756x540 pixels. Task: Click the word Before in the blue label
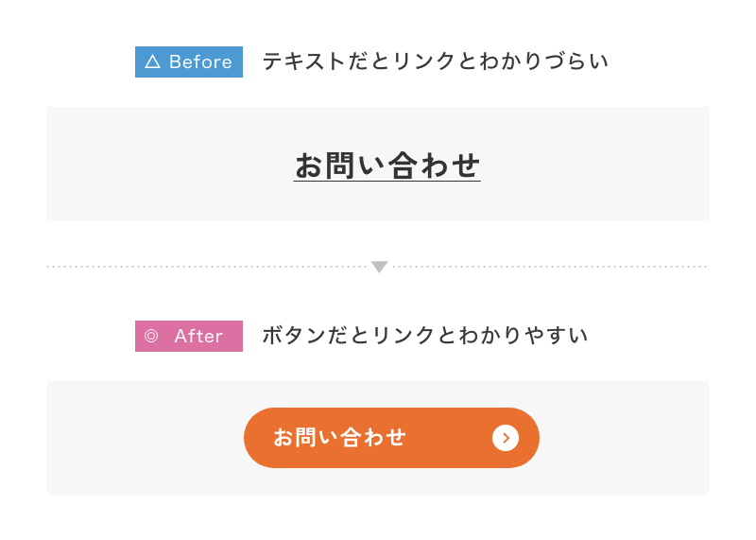click(200, 61)
